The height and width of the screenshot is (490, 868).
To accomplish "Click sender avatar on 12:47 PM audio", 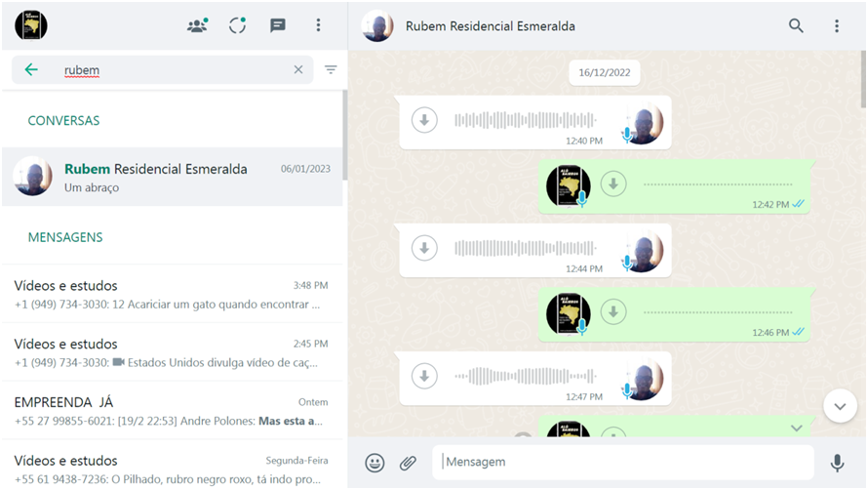I will pos(643,379).
